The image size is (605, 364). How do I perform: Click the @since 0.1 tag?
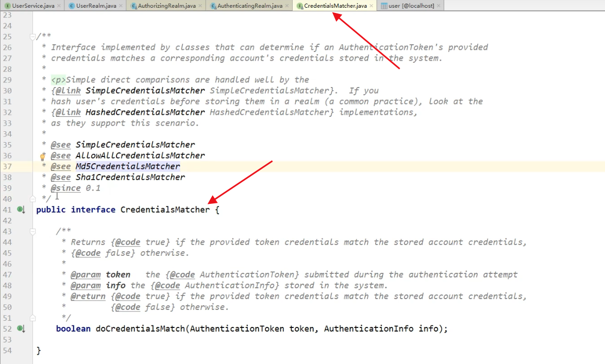pos(76,188)
